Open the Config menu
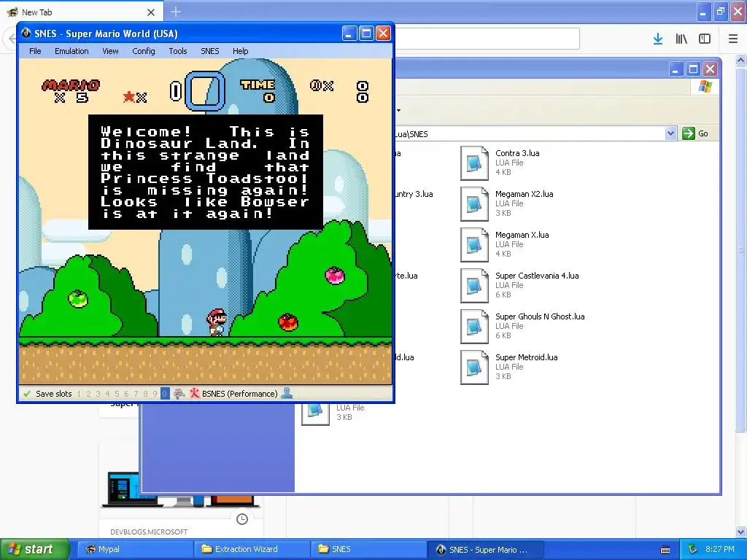This screenshot has height=560, width=747. click(x=144, y=51)
